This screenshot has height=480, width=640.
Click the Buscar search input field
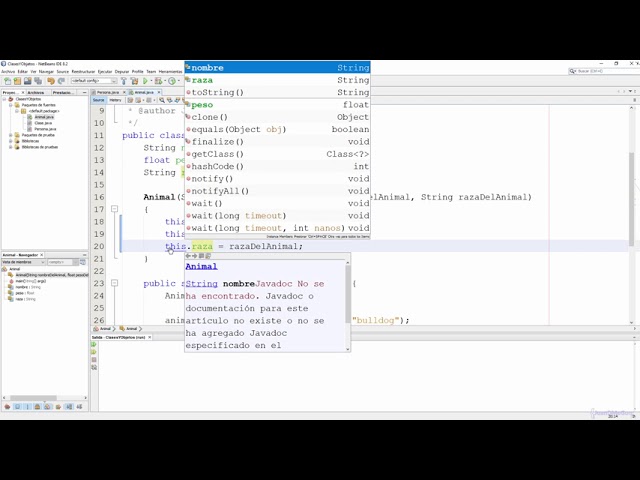(x=606, y=71)
